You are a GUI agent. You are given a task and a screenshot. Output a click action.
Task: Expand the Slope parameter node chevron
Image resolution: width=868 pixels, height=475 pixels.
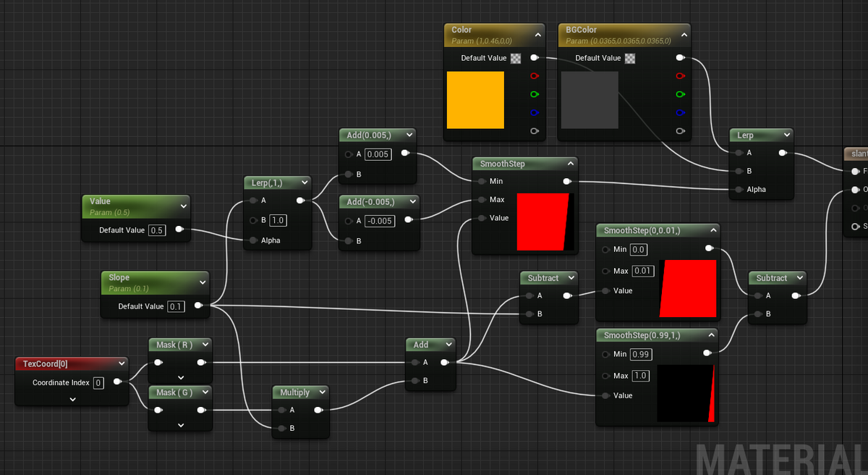coord(201,282)
